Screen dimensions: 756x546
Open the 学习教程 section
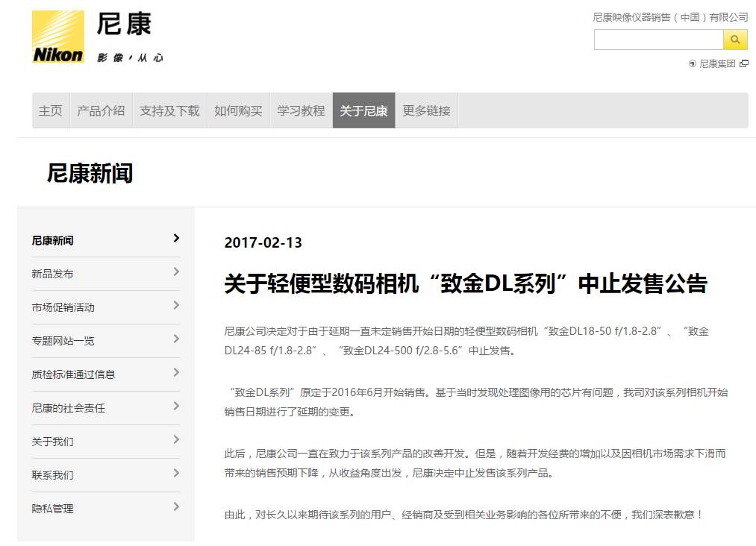point(300,109)
